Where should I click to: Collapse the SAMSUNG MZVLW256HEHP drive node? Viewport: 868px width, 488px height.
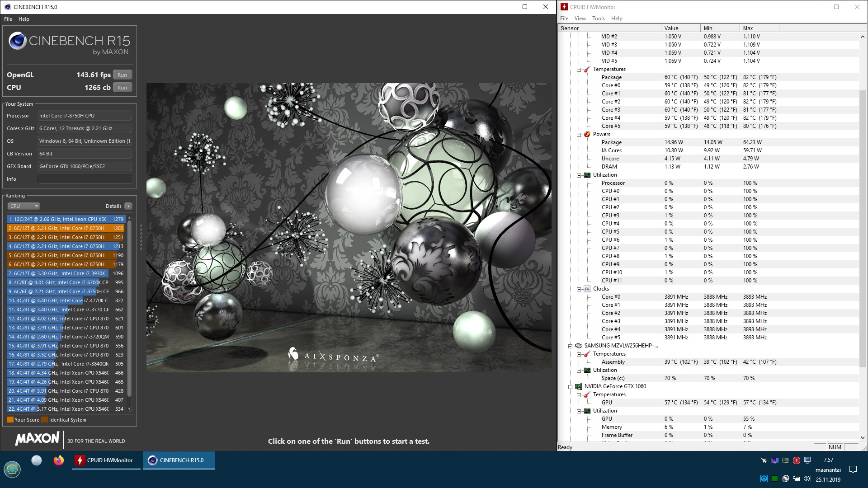click(x=571, y=346)
